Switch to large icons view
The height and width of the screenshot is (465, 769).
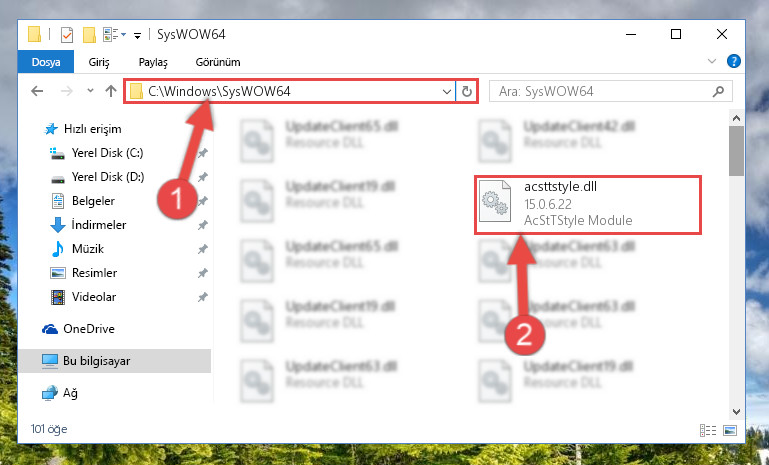(730, 430)
